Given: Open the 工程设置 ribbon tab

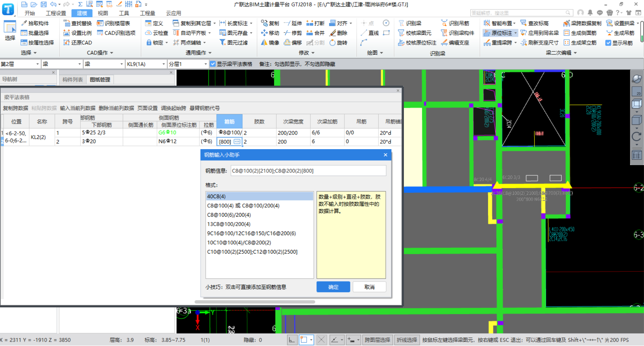Looking at the screenshot, I should 56,13.
